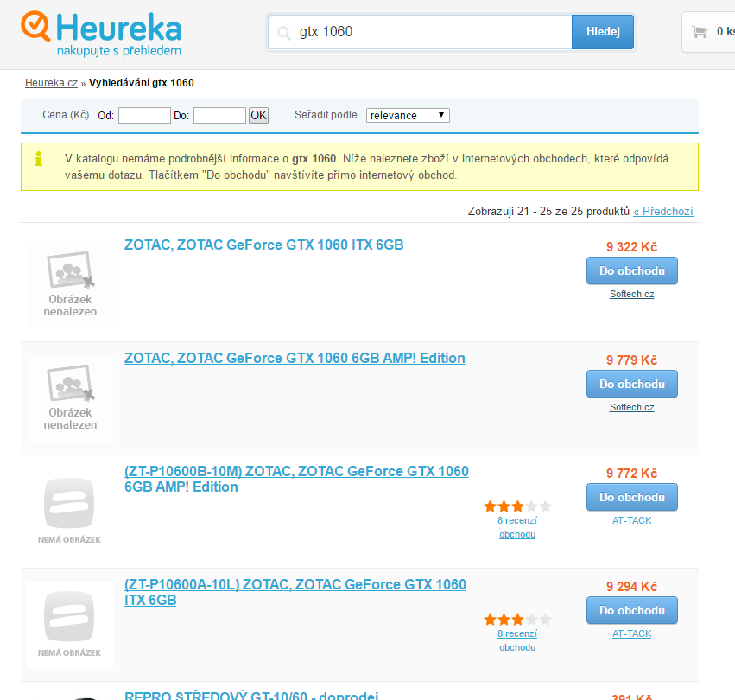Click the Heureka logo
The width and height of the screenshot is (735, 700).
[101, 33]
